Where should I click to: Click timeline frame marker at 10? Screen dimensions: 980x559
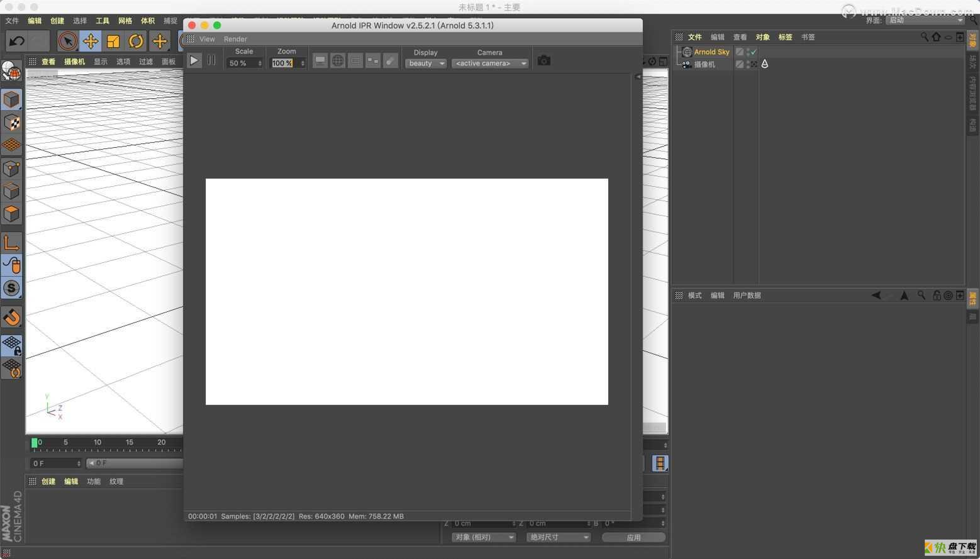97,444
